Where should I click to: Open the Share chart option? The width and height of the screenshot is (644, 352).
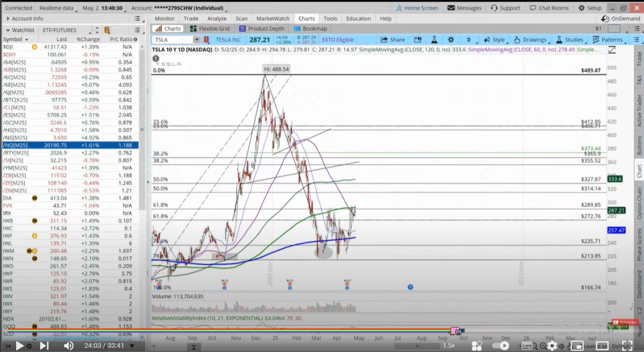coord(392,40)
